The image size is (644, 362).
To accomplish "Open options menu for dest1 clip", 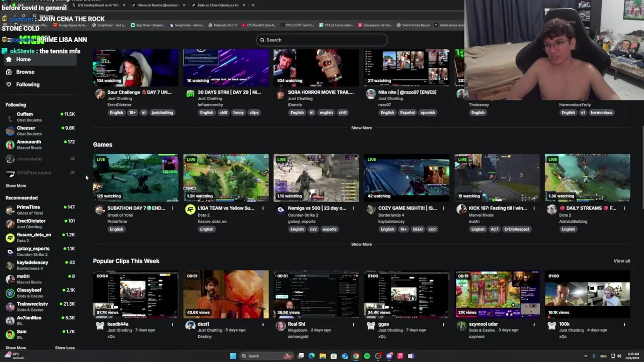I will point(263,324).
